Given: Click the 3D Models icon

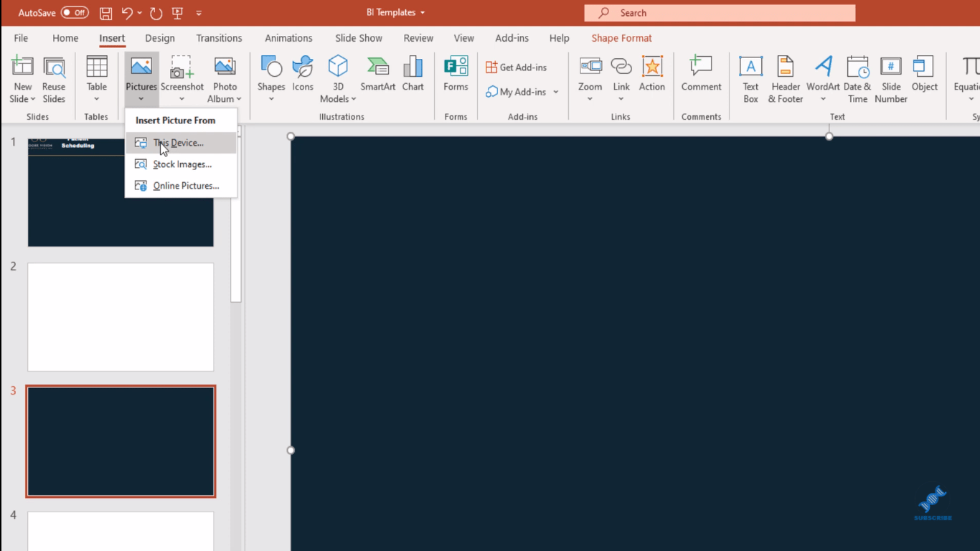Looking at the screenshot, I should coord(338,67).
